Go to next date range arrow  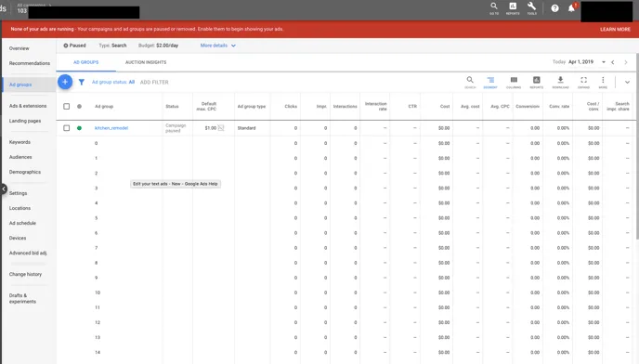pos(626,62)
